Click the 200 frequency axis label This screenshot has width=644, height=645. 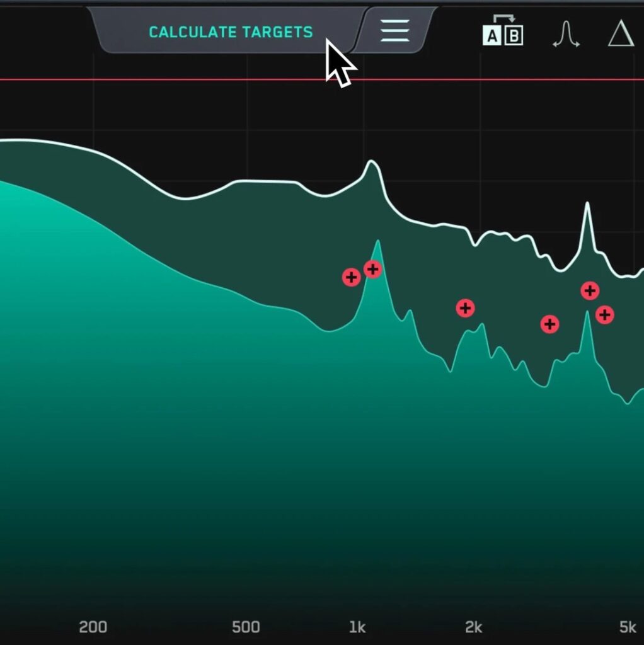click(93, 627)
